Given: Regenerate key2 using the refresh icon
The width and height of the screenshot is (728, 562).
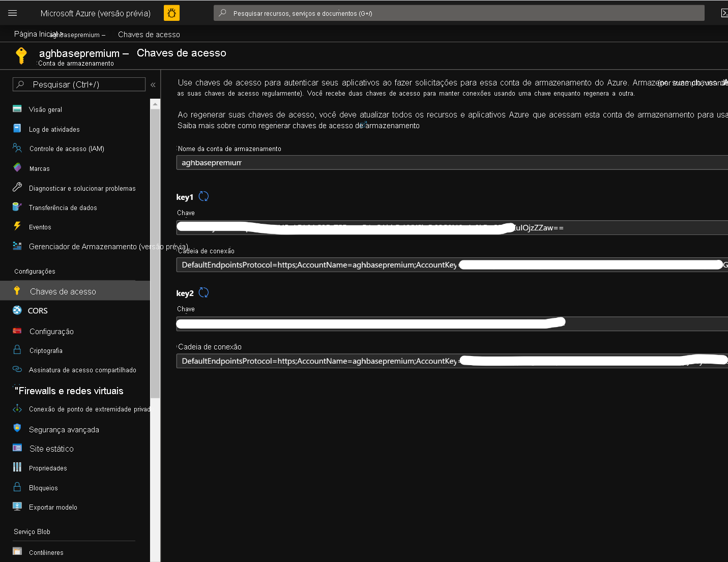Looking at the screenshot, I should (203, 292).
